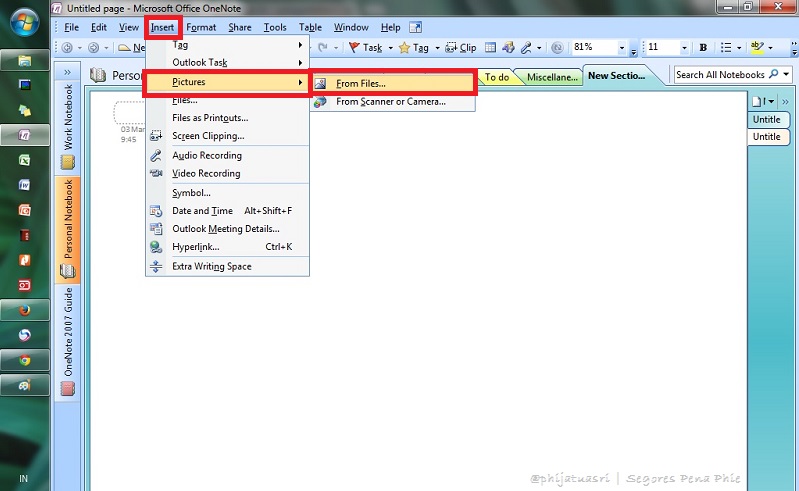Start Audio Recording from Insert menu
This screenshot has height=491, width=799.
tap(227, 155)
